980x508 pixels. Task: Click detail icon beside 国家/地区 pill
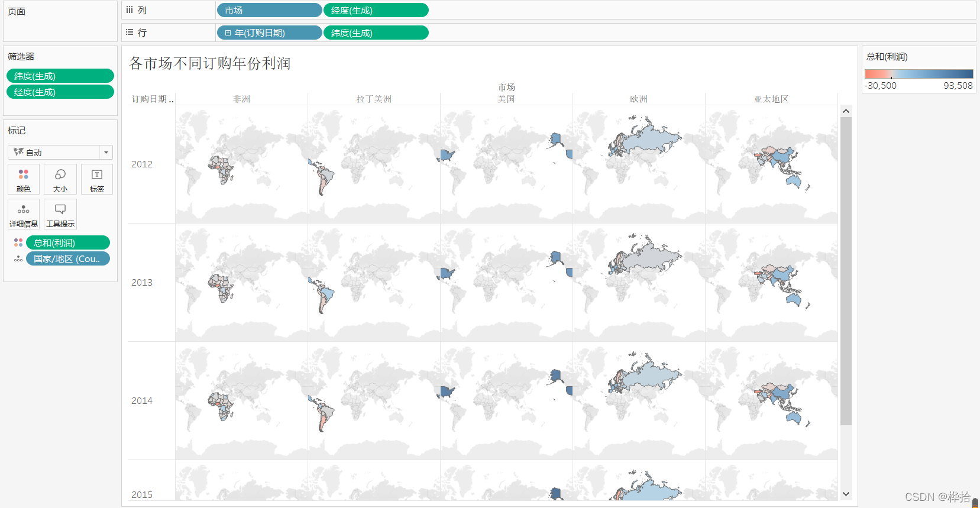[x=18, y=259]
